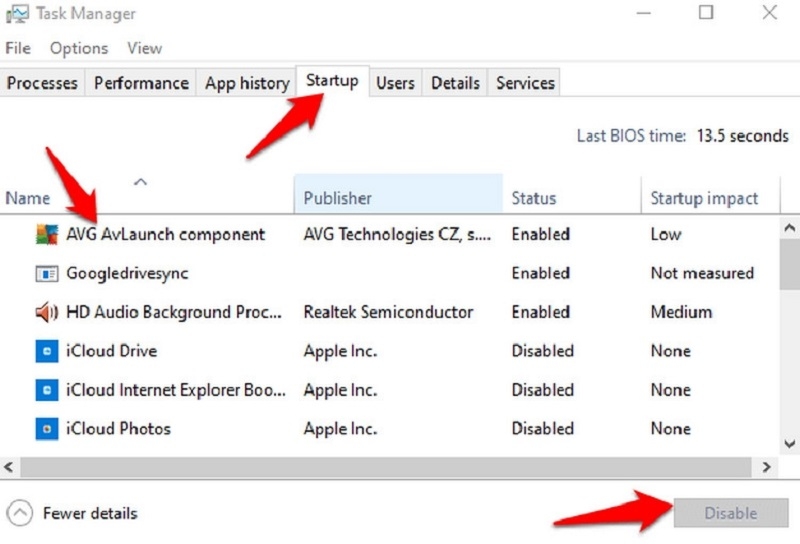Click the AVG AvLaunch component icon
The image size is (800, 544).
[46, 234]
